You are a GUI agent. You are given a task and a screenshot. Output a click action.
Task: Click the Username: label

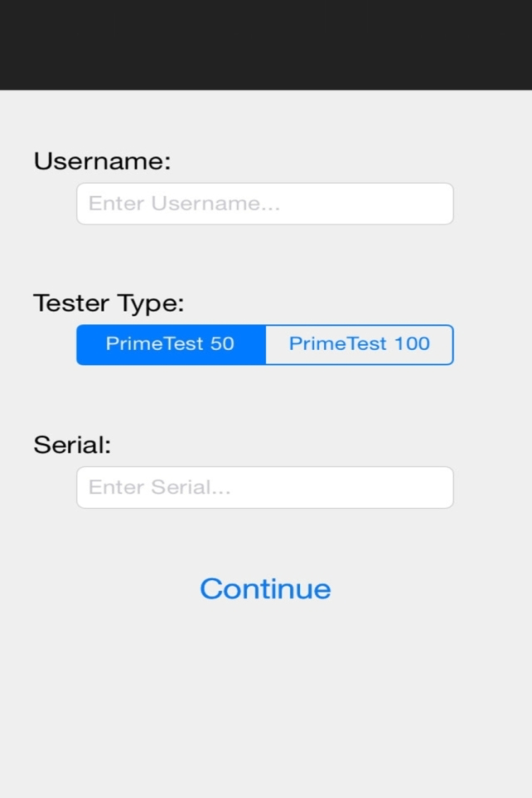[x=101, y=161]
